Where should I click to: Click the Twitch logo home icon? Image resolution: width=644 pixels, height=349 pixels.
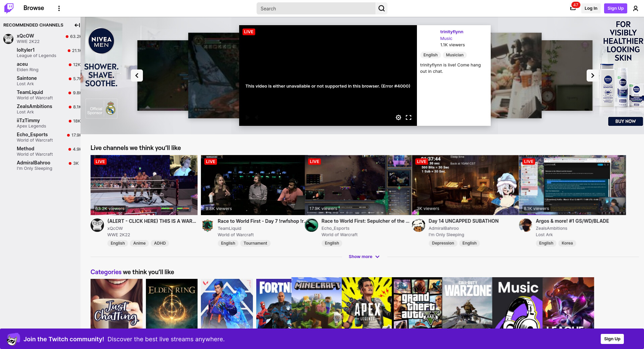(x=9, y=8)
